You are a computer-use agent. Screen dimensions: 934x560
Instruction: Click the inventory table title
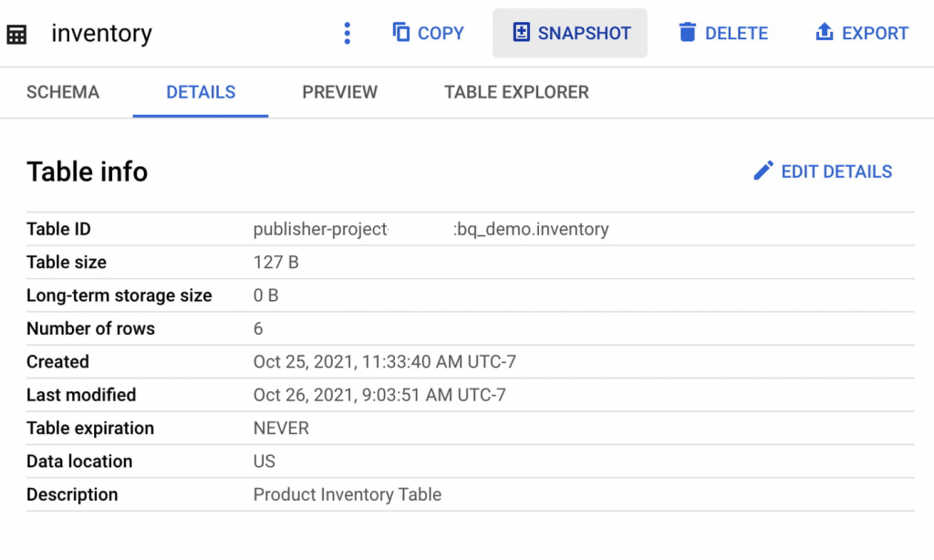[102, 34]
